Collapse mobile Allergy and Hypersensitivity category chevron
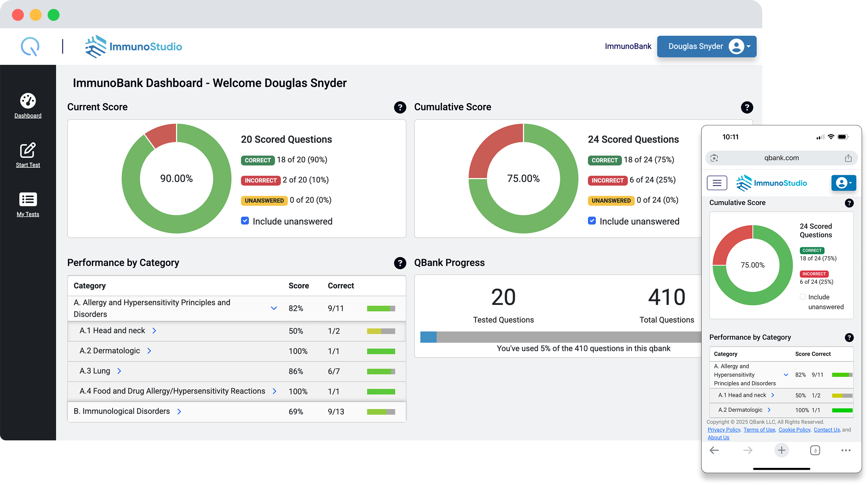This screenshot has height=485, width=868. [x=786, y=375]
